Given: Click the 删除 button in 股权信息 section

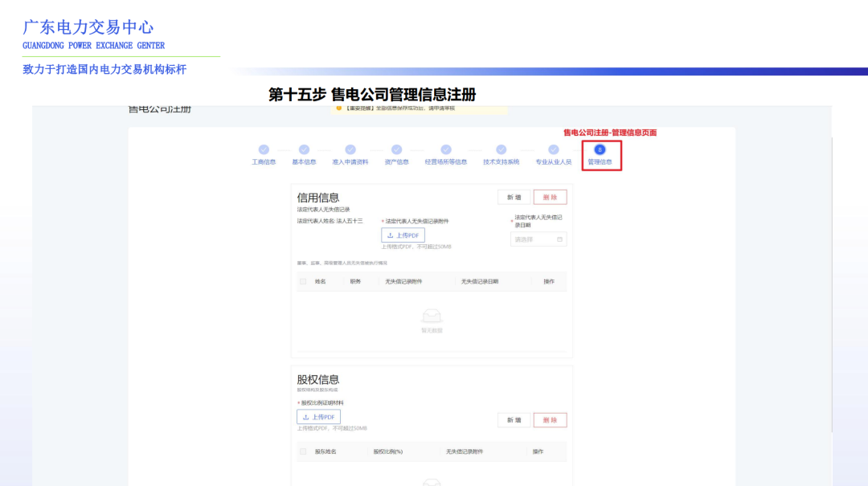Looking at the screenshot, I should pos(551,419).
